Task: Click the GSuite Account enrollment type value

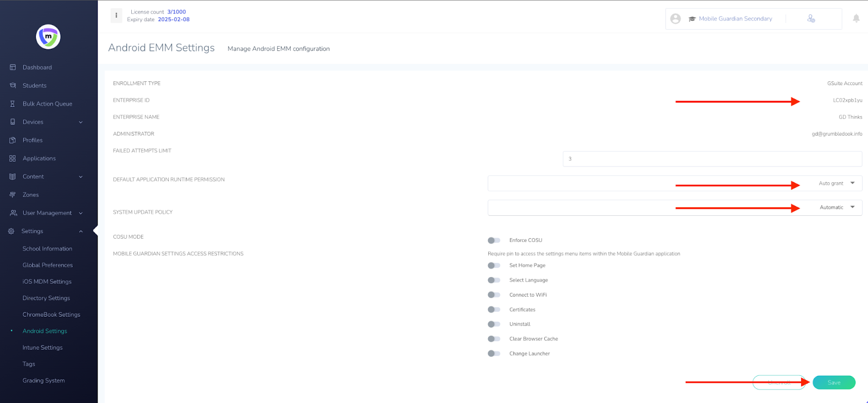Action: tap(845, 84)
